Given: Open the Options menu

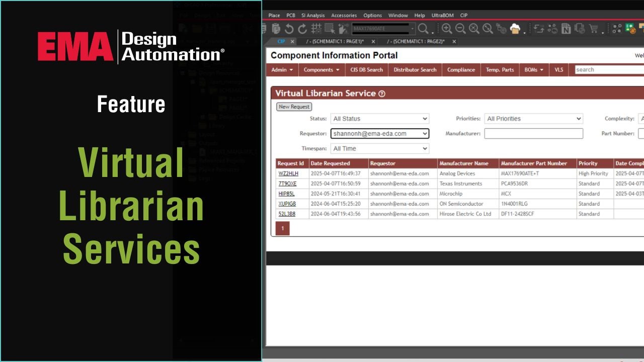Looking at the screenshot, I should click(x=372, y=16).
